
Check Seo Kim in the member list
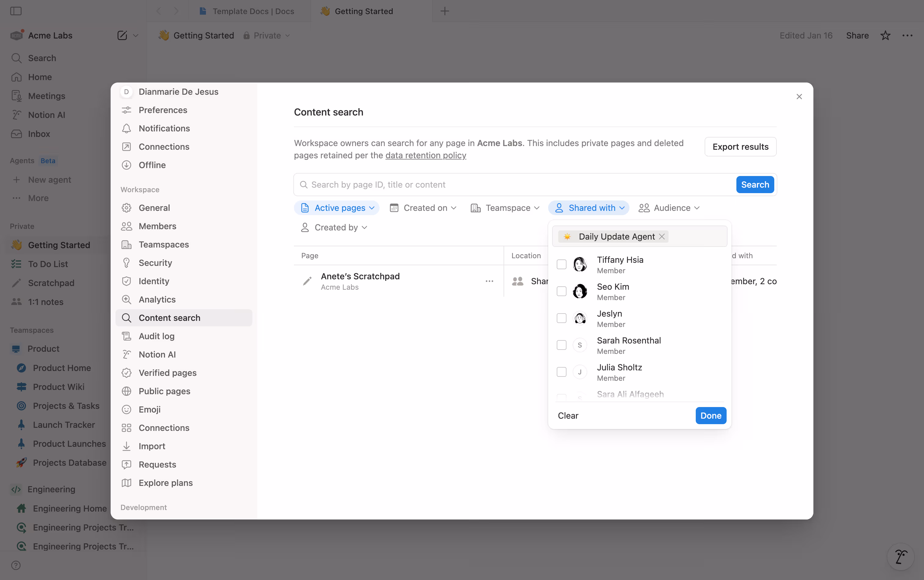tap(561, 291)
